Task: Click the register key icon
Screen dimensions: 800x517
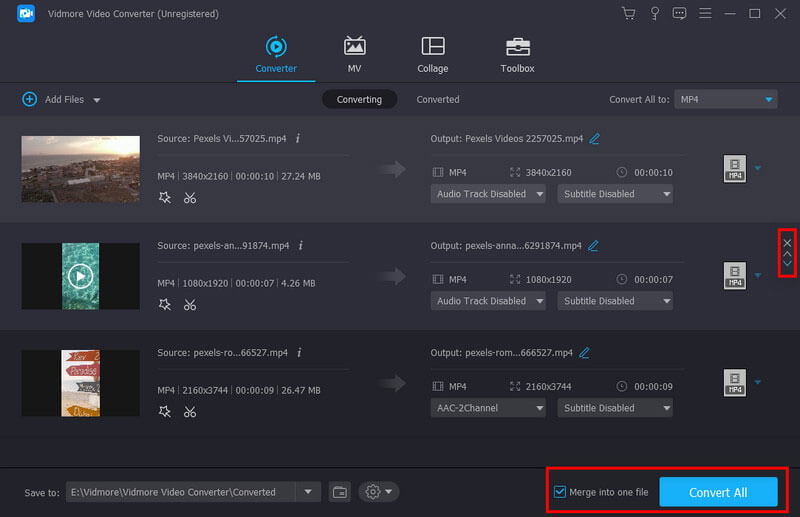Action: [x=654, y=14]
